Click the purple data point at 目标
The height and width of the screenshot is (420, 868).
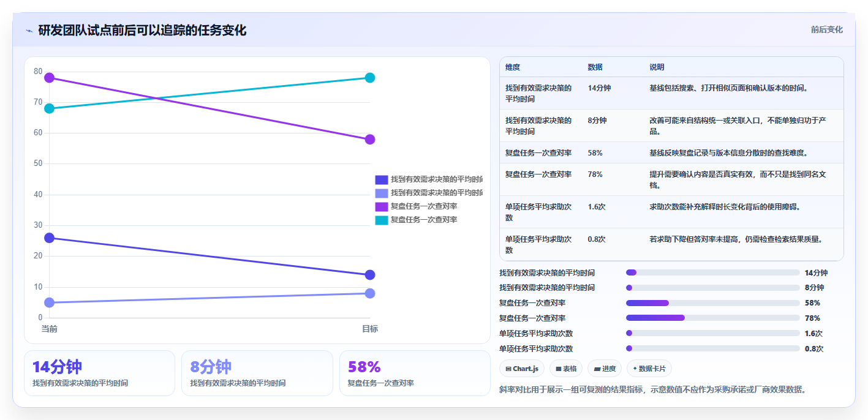[370, 140]
